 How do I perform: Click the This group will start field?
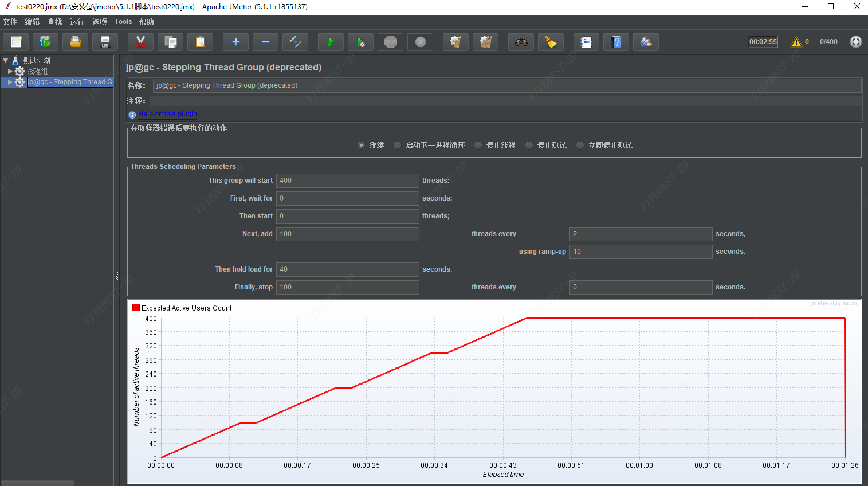click(x=348, y=181)
